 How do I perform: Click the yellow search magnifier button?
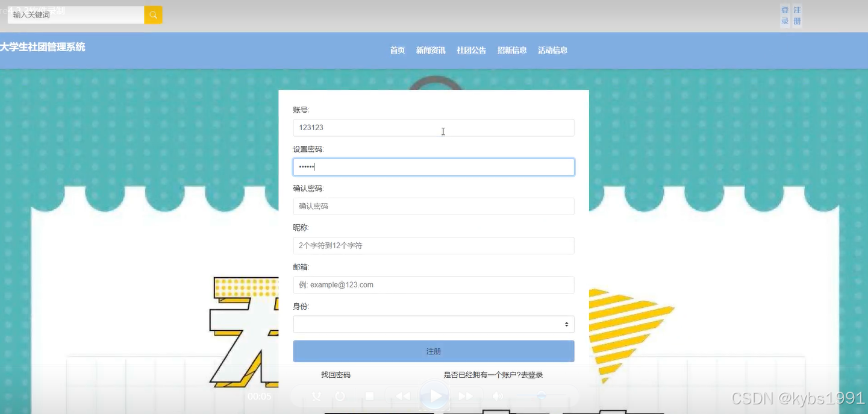tap(154, 15)
